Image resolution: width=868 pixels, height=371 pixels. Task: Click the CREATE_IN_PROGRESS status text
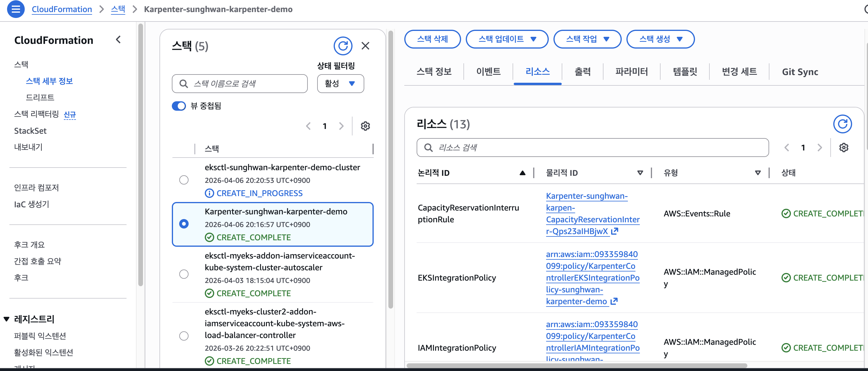(260, 193)
